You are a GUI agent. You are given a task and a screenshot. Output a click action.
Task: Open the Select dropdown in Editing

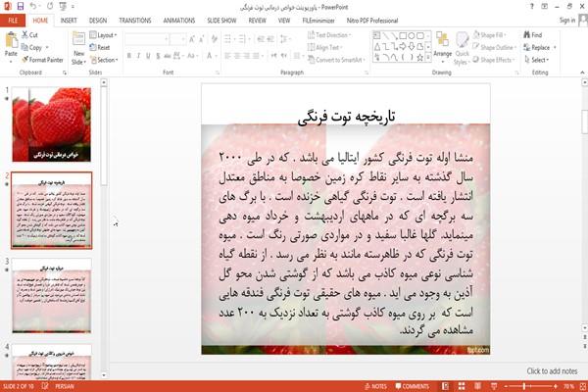point(537,60)
